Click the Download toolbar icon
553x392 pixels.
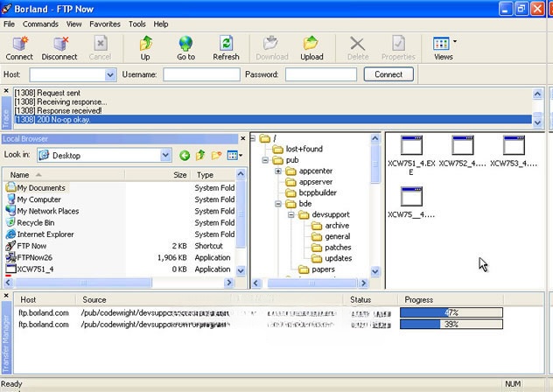pyautogui.click(x=272, y=48)
